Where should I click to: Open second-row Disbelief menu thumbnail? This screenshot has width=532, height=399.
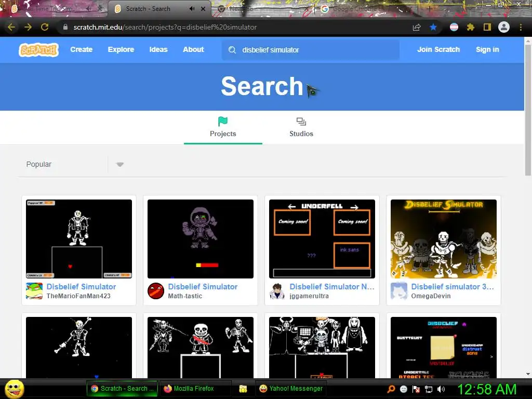click(x=444, y=348)
